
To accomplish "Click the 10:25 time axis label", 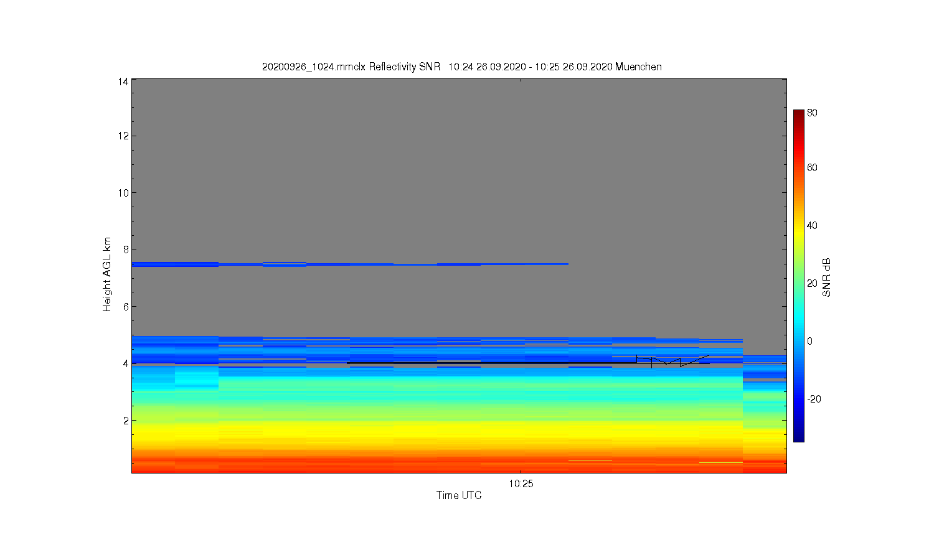I will pos(521,483).
